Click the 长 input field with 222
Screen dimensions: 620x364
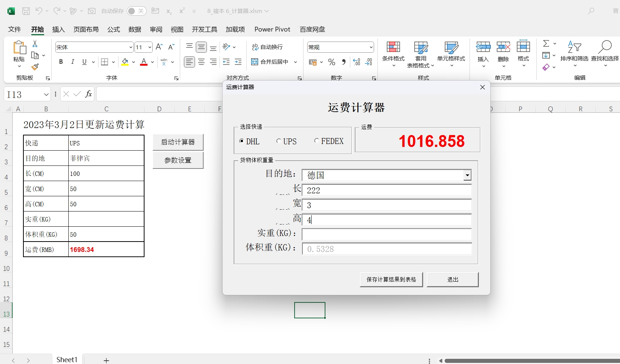387,190
